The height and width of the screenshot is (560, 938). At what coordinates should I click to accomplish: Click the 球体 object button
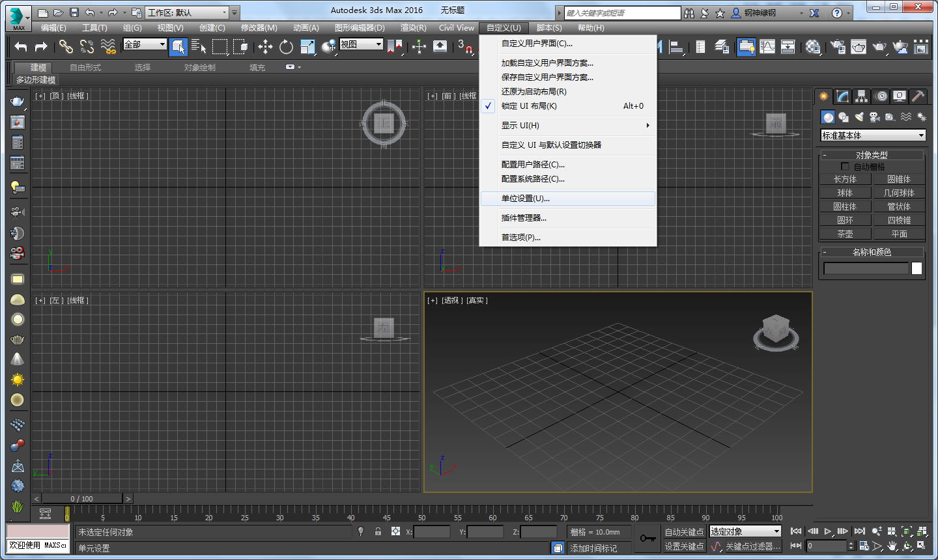tap(845, 193)
